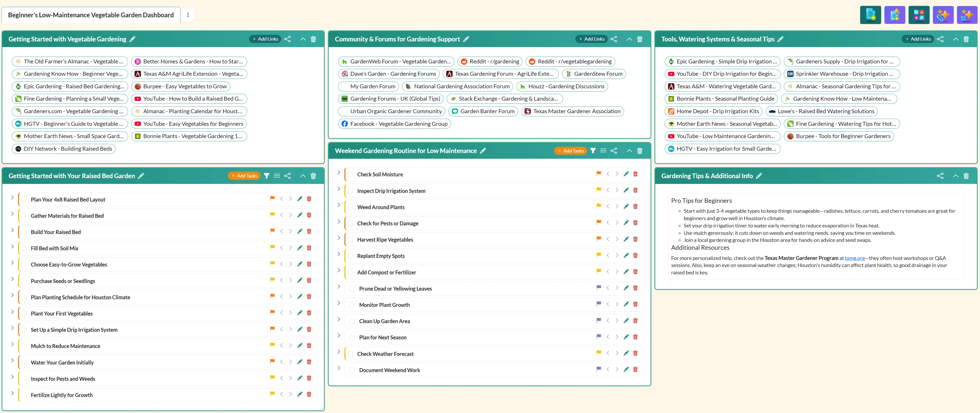Viewport: 980px width, 413px height.
Task: Expand the Fill Bed with Soil Mix task
Action: click(12, 247)
